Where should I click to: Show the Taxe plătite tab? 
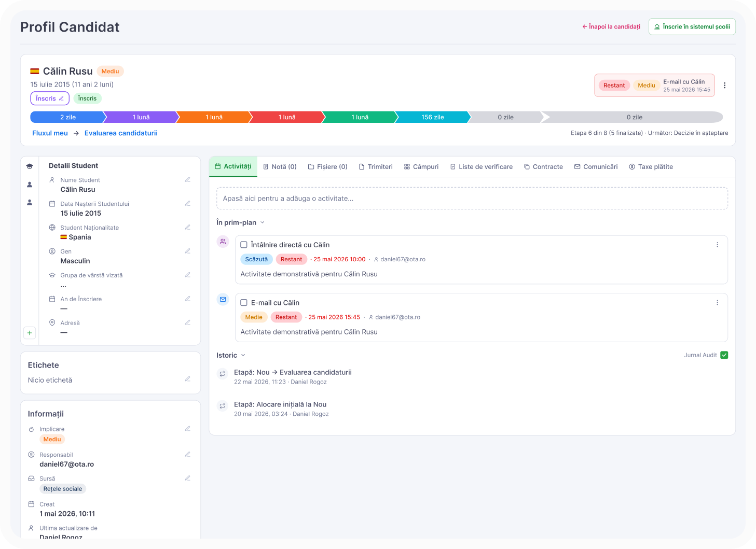pos(651,167)
